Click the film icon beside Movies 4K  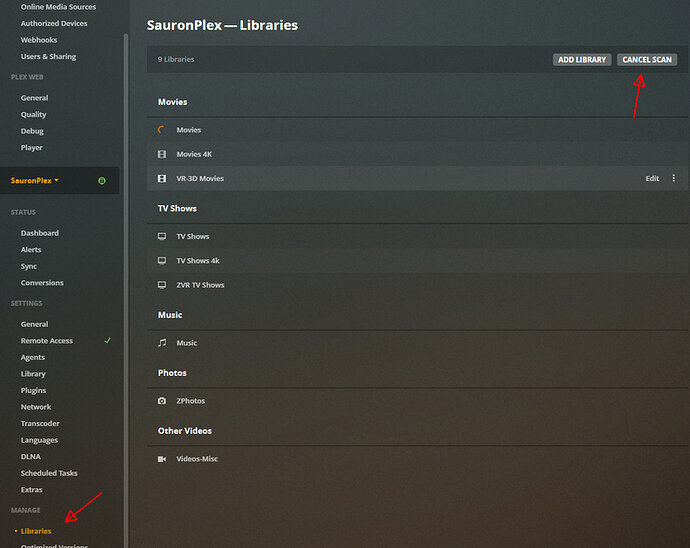click(x=162, y=154)
